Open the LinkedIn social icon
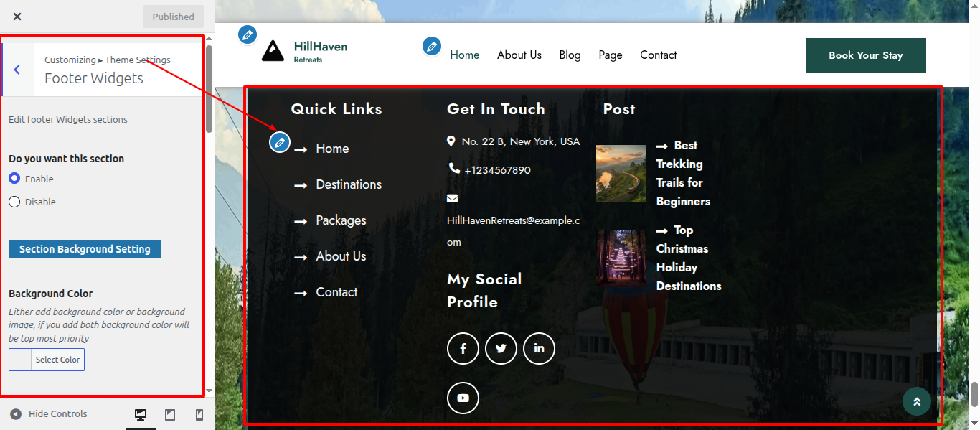 click(539, 349)
